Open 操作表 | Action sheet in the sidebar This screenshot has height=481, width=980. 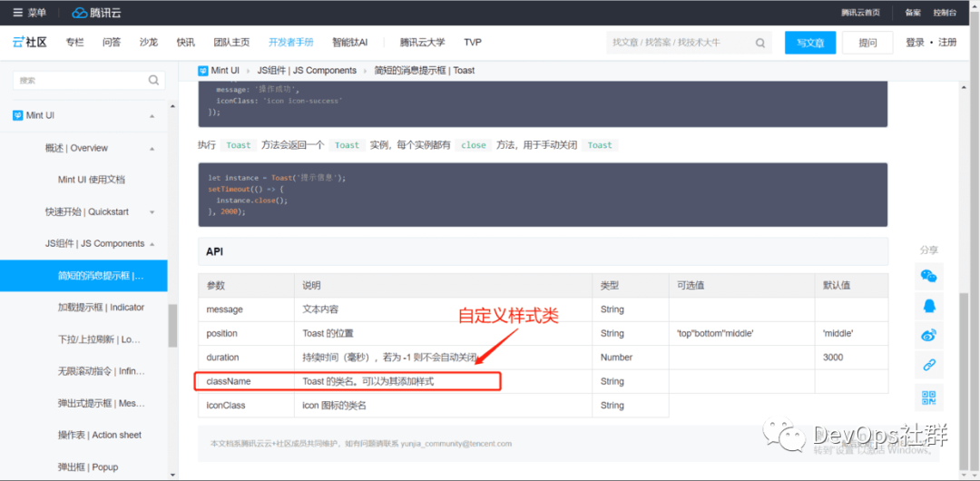100,435
